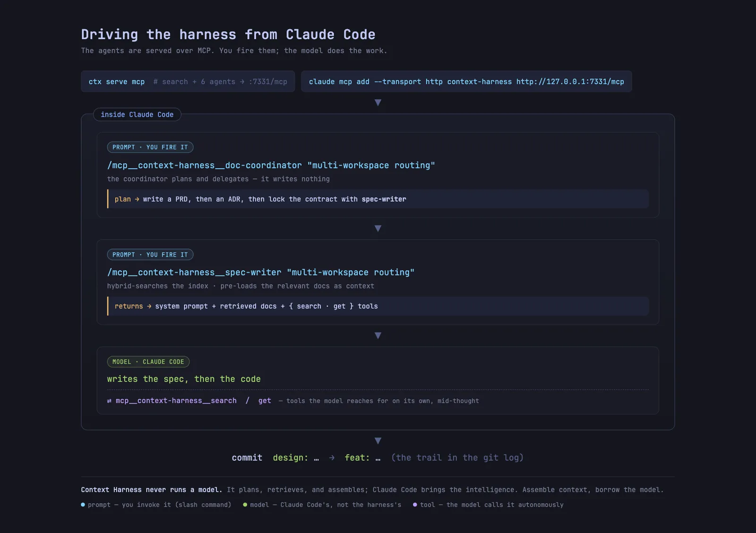
Task: Click bold 'Context Harness never runs a model.'
Action: [152, 490]
